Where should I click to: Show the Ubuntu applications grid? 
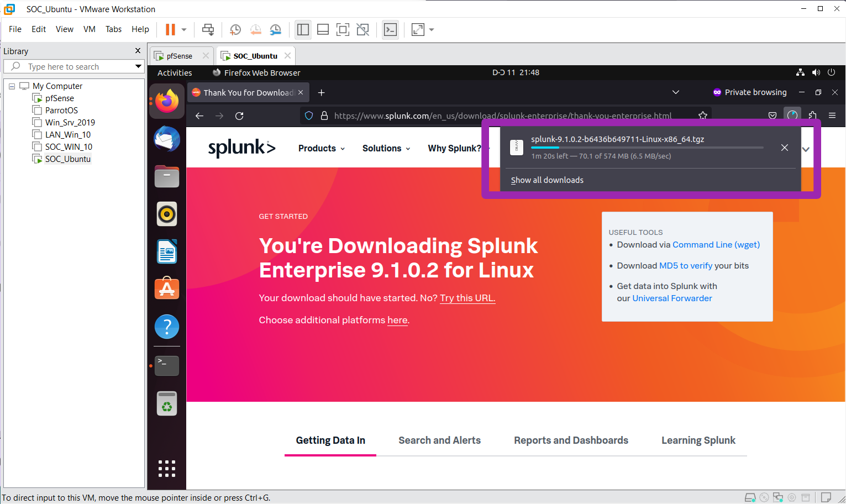(167, 468)
